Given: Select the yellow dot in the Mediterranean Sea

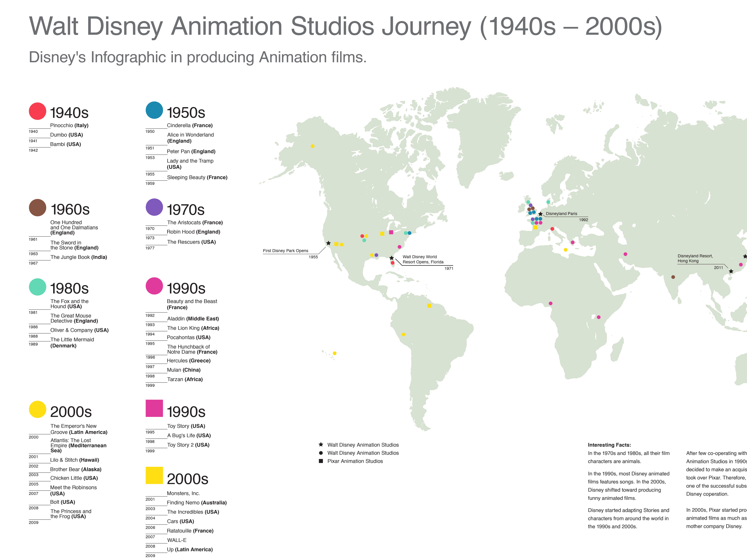Looking at the screenshot, I should click(x=566, y=250).
